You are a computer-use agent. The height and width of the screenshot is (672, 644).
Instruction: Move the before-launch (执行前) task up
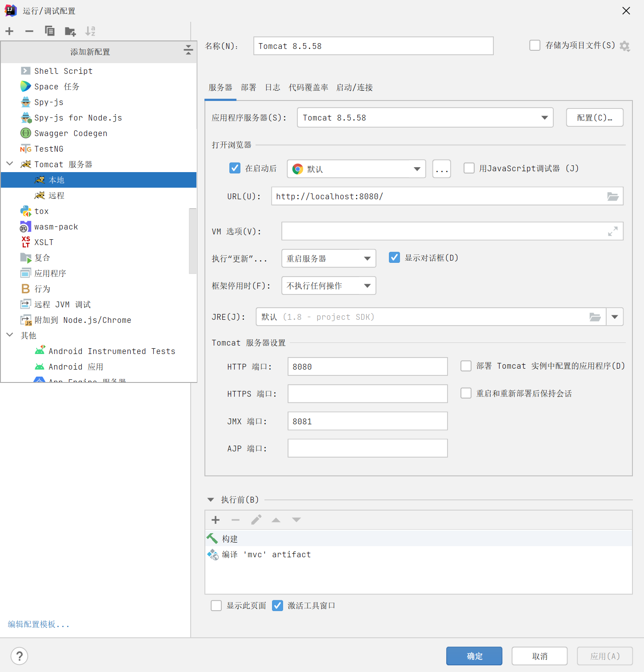click(276, 520)
